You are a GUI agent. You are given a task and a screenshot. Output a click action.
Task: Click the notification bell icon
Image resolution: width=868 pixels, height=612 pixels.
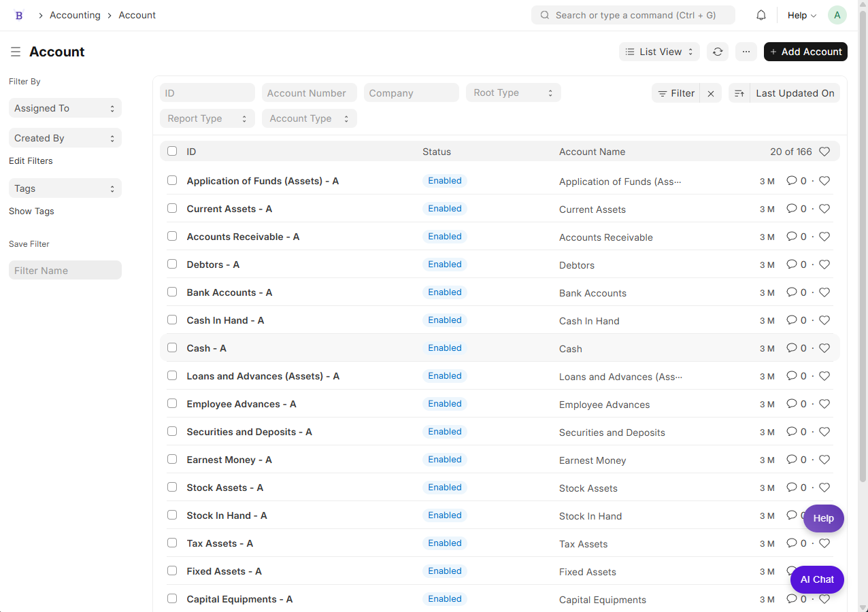761,15
